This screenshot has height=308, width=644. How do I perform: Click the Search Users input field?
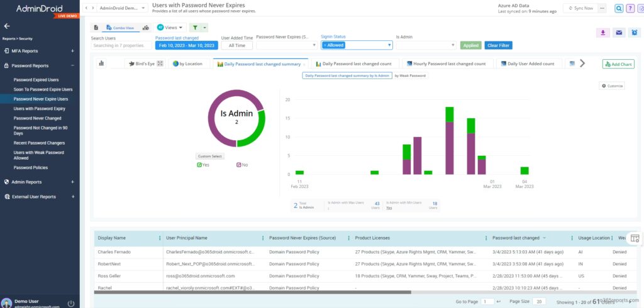pos(121,45)
